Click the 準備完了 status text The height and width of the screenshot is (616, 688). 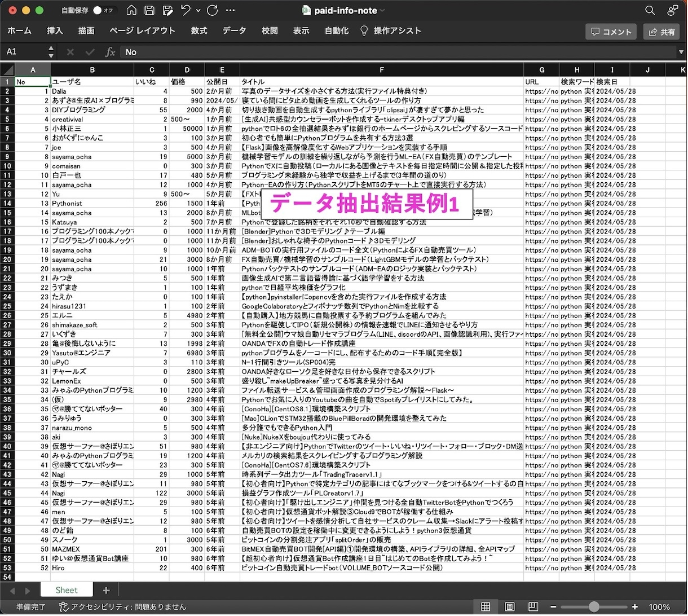point(31,607)
